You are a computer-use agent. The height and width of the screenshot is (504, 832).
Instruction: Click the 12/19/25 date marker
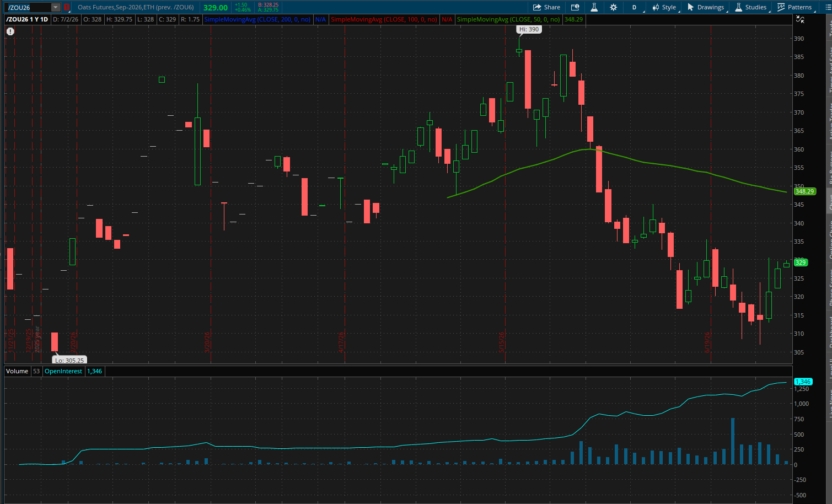click(x=28, y=340)
